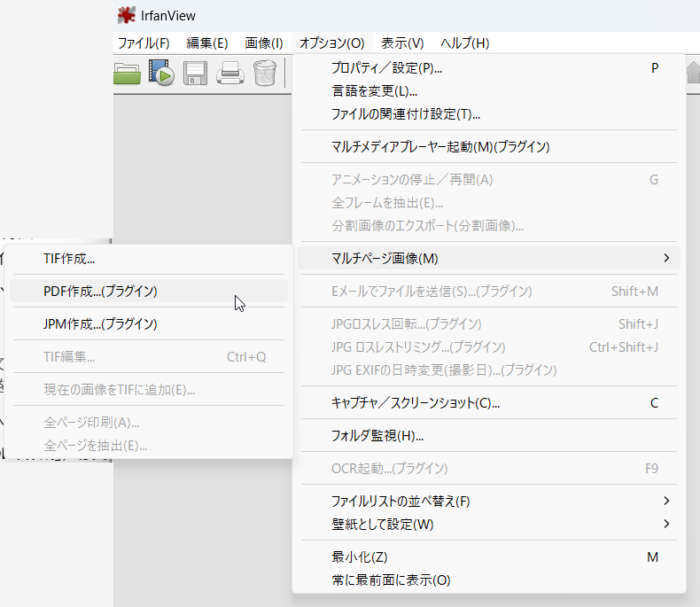Choose JPM作成...(プラグイン) in submenu

point(149,323)
